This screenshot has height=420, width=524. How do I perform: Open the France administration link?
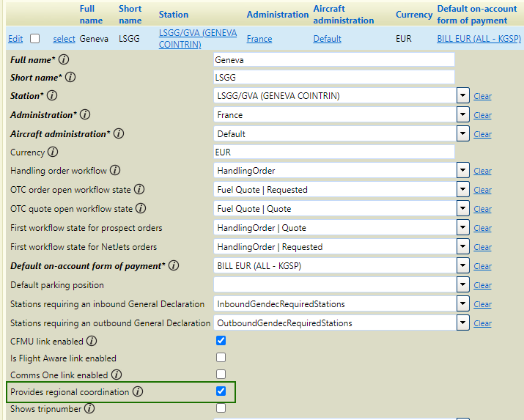[259, 39]
